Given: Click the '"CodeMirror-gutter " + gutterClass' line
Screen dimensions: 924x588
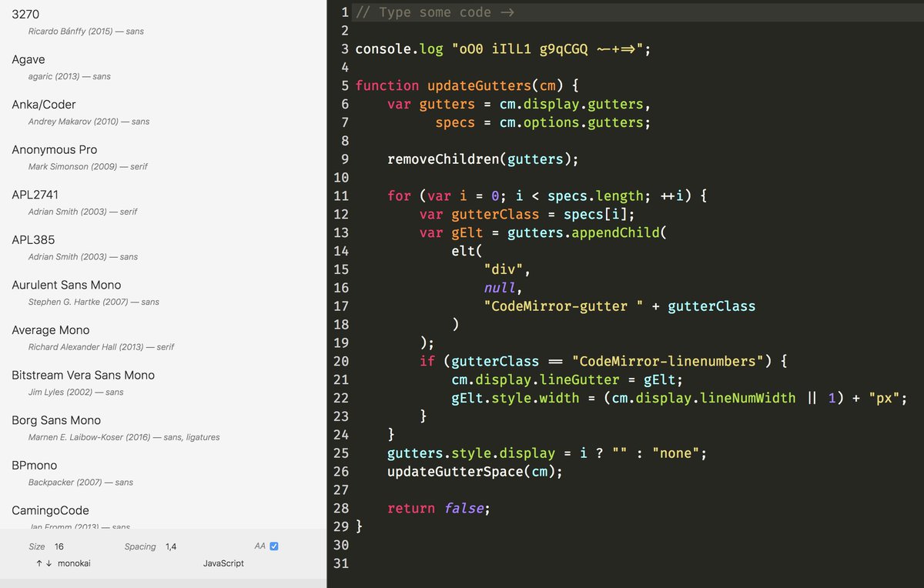Looking at the screenshot, I should 620,306.
